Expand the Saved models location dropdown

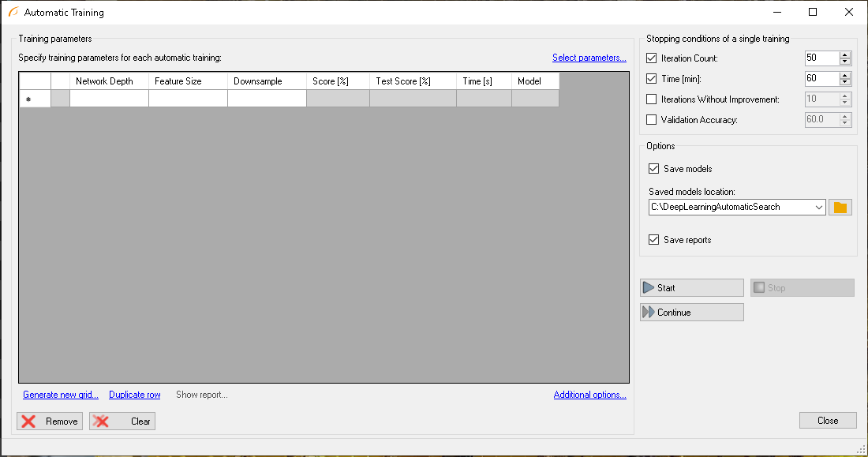(818, 207)
